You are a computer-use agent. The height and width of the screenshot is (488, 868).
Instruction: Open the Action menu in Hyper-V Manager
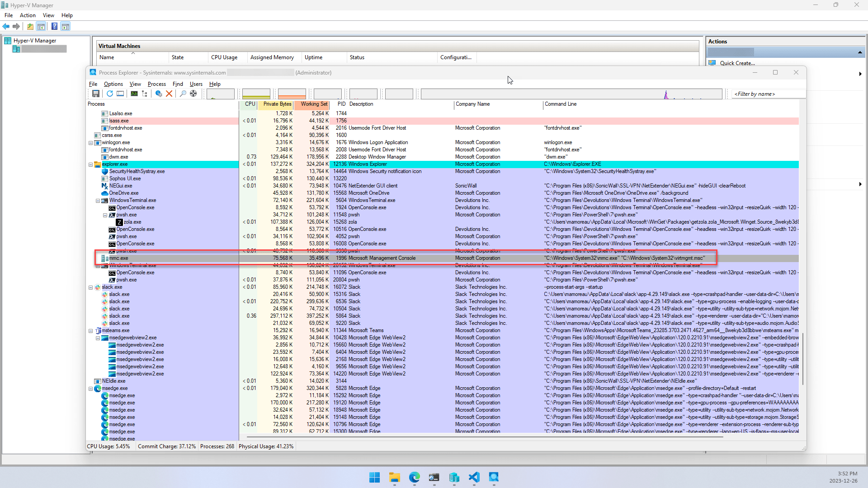[28, 15]
